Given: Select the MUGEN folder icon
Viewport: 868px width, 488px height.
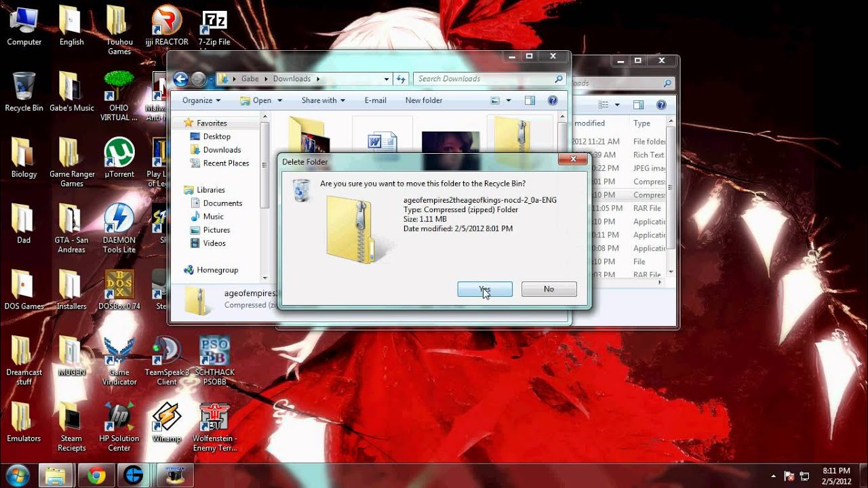Looking at the screenshot, I should 71,356.
